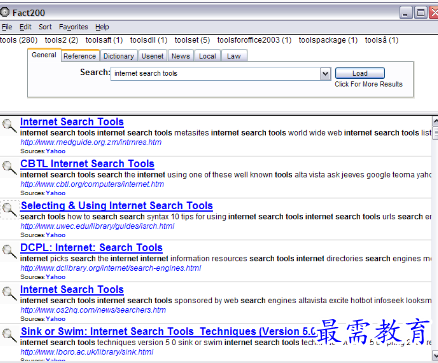Click the Load button

click(x=360, y=73)
